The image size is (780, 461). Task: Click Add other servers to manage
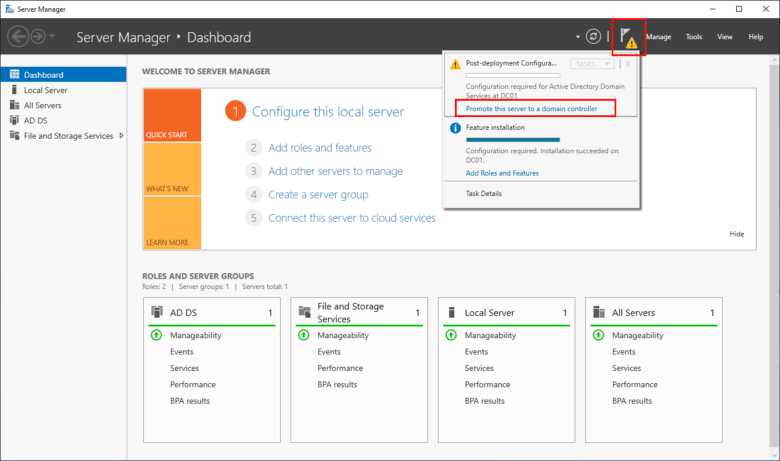335,171
